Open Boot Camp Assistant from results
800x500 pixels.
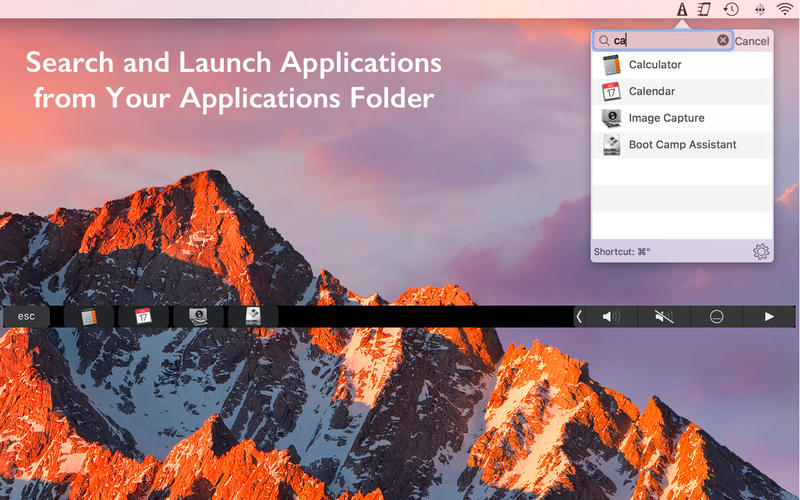682,145
